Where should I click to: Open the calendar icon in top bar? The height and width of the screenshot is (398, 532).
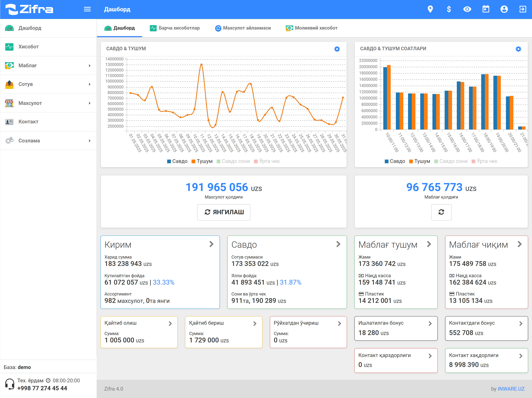coord(486,9)
